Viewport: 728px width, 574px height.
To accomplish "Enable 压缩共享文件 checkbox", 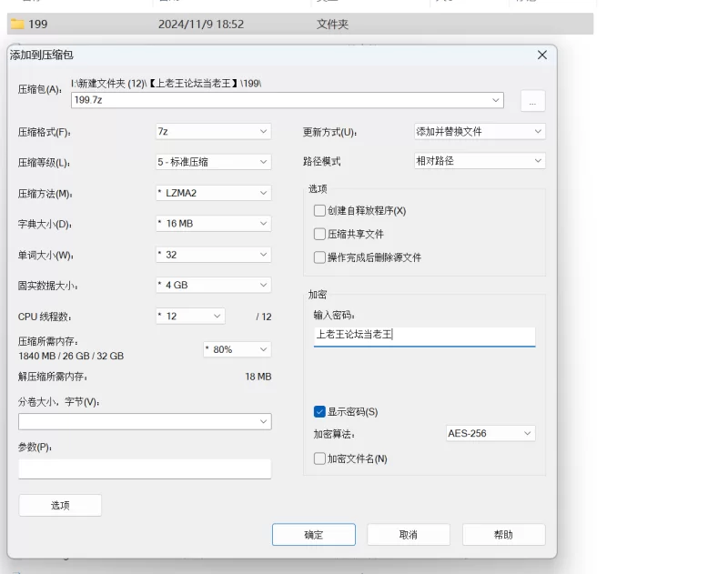I will pyautogui.click(x=319, y=234).
